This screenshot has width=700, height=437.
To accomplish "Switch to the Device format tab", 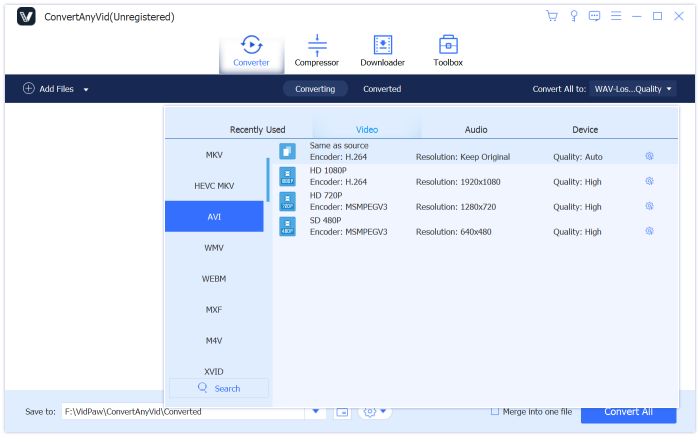I will point(585,129).
